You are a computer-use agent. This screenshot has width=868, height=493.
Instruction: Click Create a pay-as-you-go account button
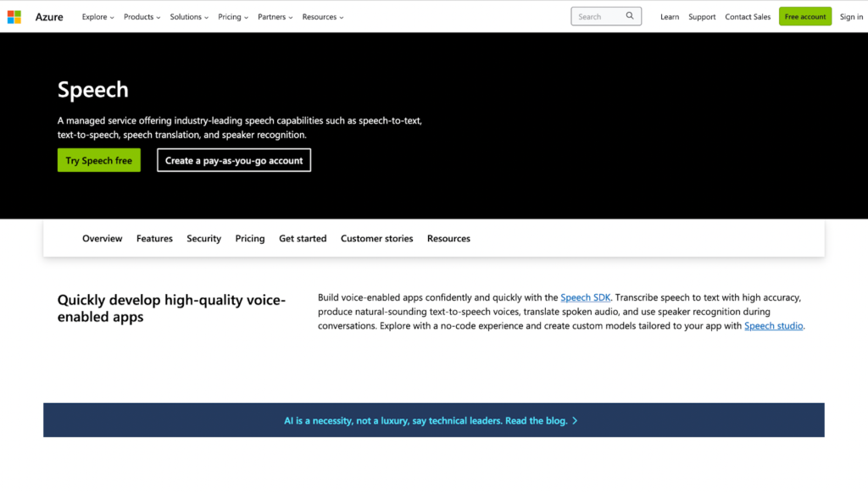234,160
